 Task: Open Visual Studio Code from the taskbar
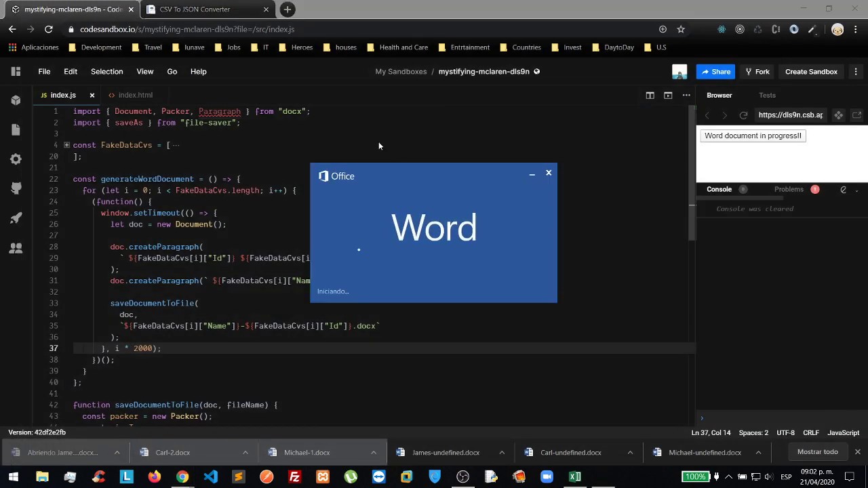(x=210, y=477)
